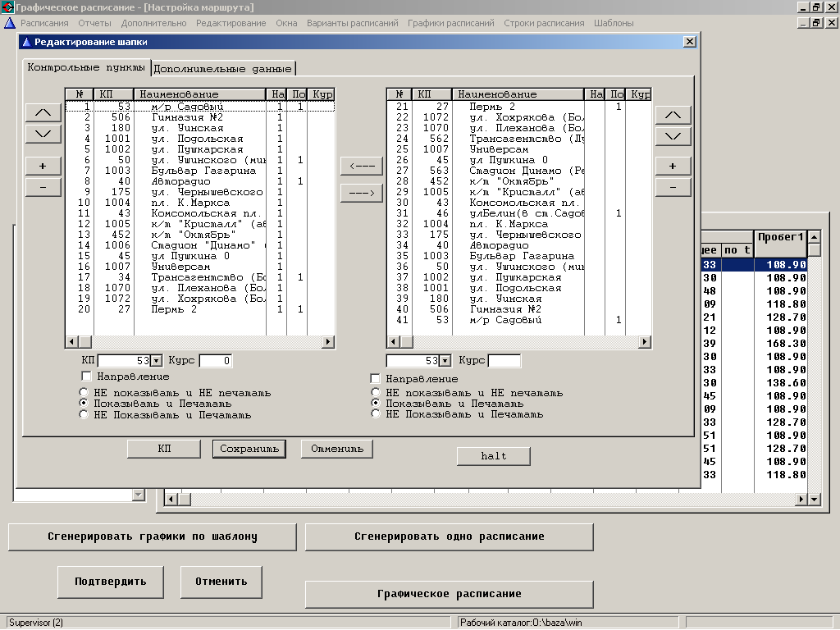Viewport: 840px width, 630px height.
Task: Click the Сохранить button
Action: tap(249, 449)
